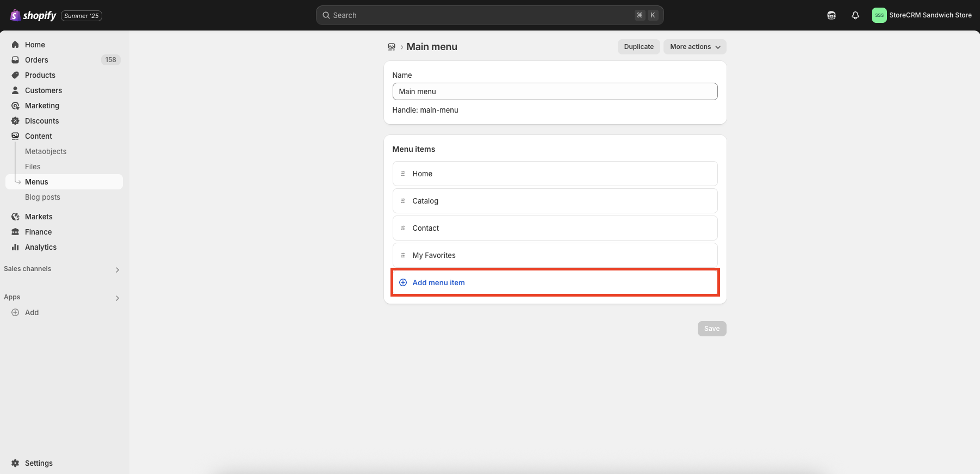Grab the drag handle for Home item
The width and height of the screenshot is (980, 474).
[x=403, y=174]
